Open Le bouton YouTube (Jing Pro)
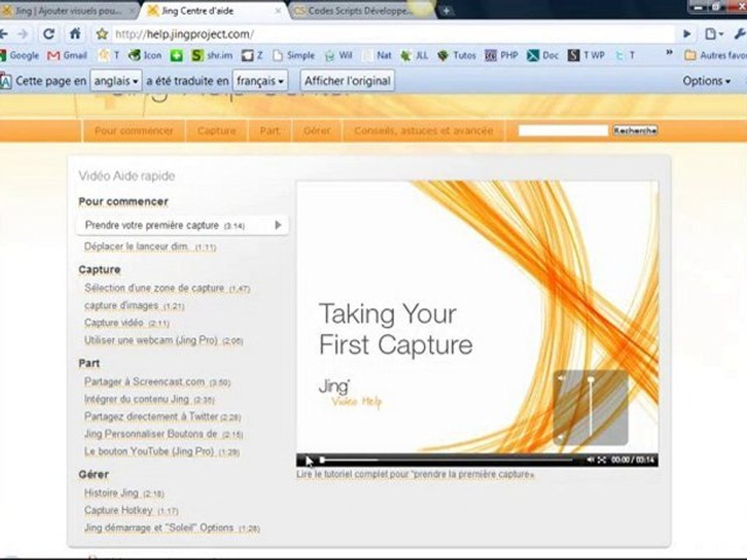 (162, 451)
